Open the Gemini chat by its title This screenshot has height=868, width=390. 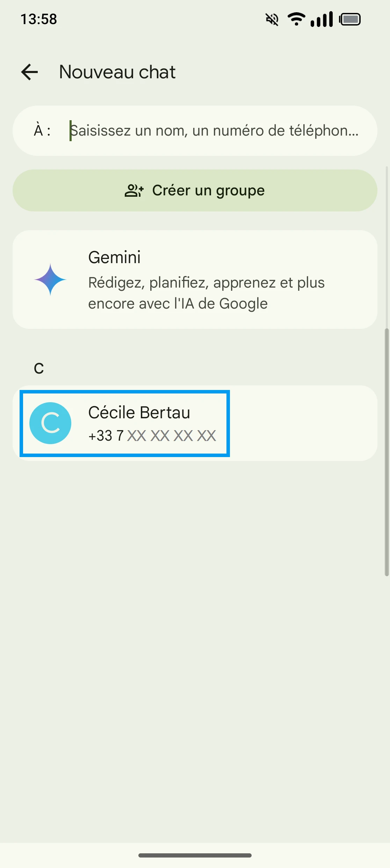point(115,258)
